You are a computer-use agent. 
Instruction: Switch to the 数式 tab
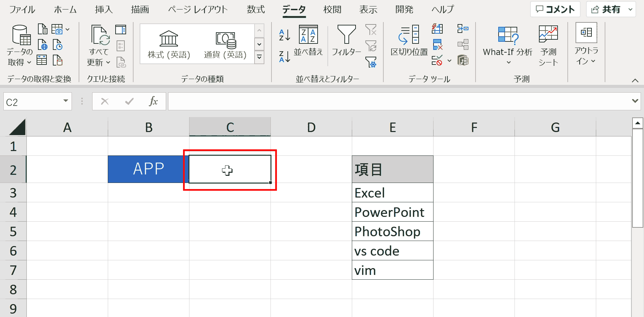pyautogui.click(x=256, y=10)
